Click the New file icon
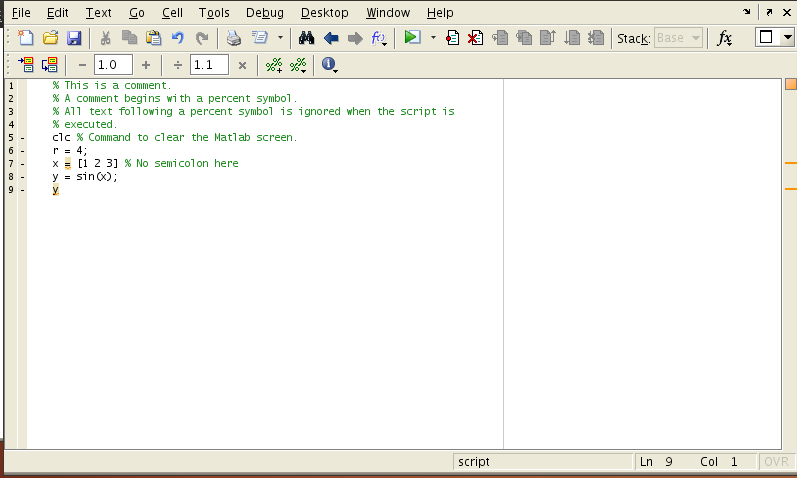Viewport: 797px width, 478px height. pyautogui.click(x=26, y=38)
